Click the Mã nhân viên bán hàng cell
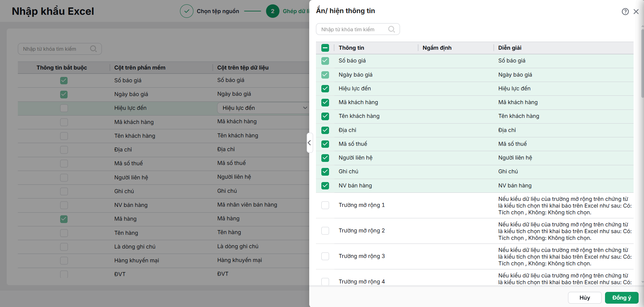Image resolution: width=644 pixels, height=307 pixels. point(247,205)
